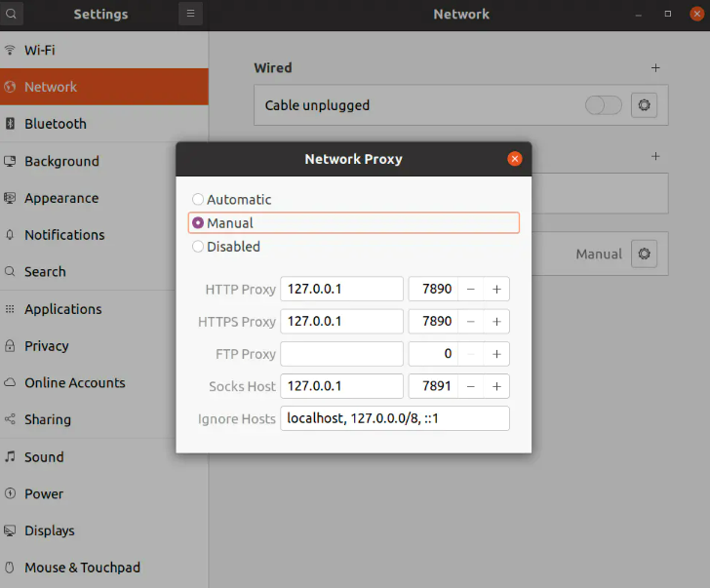The width and height of the screenshot is (710, 588).
Task: Click the Sound music note icon
Action: pyautogui.click(x=10, y=456)
